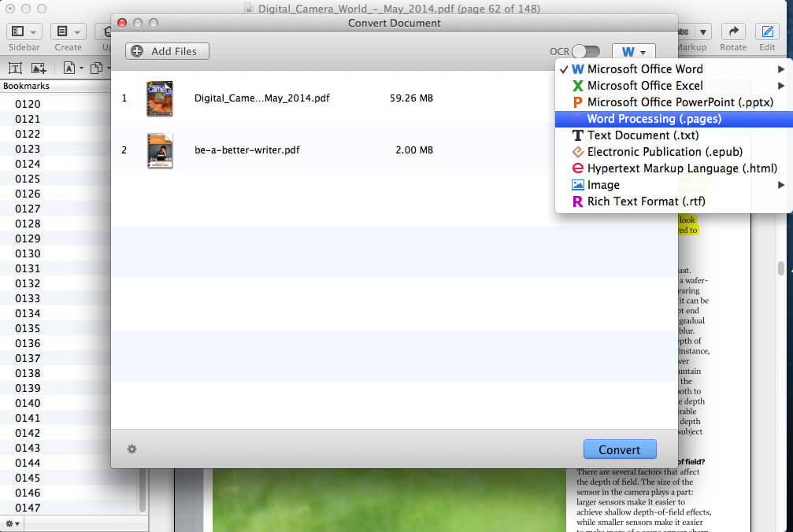Click the document vertical scrollbar thumb

click(x=781, y=268)
